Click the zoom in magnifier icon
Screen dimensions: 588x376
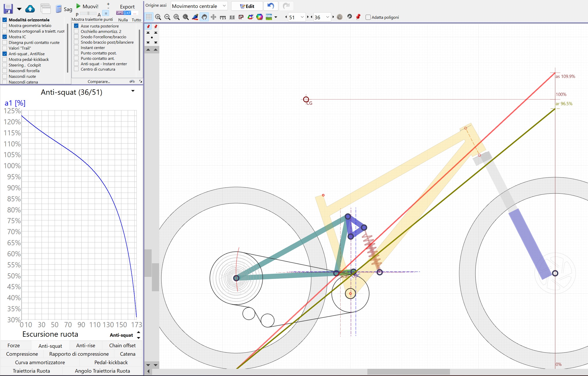click(158, 17)
